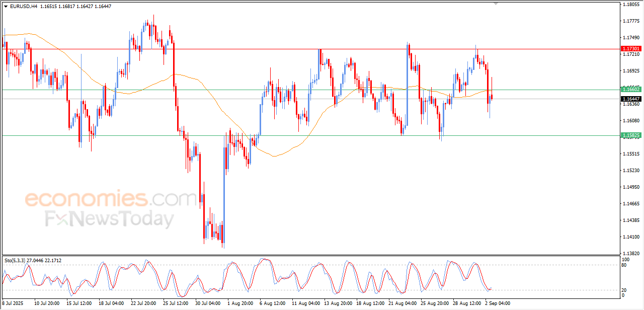Image resolution: width=644 pixels, height=310 pixels.
Task: Click the 6 Aug 12:00 time label
Action: [272, 303]
